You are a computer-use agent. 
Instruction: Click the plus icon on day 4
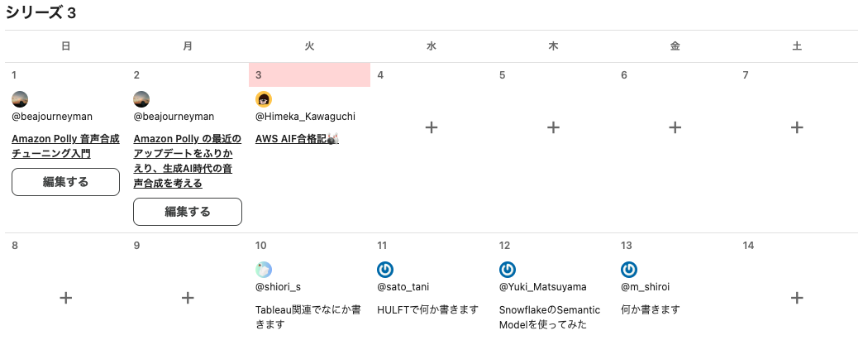tap(432, 127)
